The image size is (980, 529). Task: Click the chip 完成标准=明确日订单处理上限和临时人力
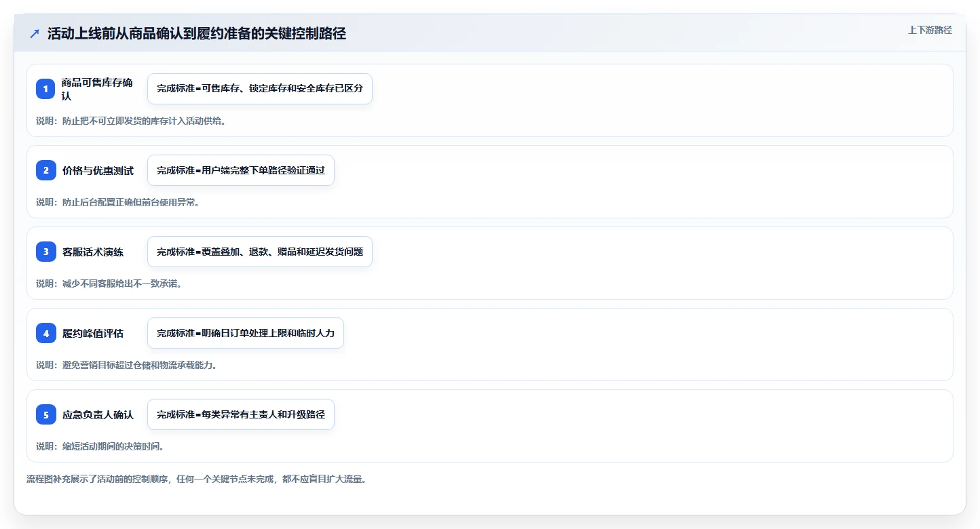click(x=246, y=333)
